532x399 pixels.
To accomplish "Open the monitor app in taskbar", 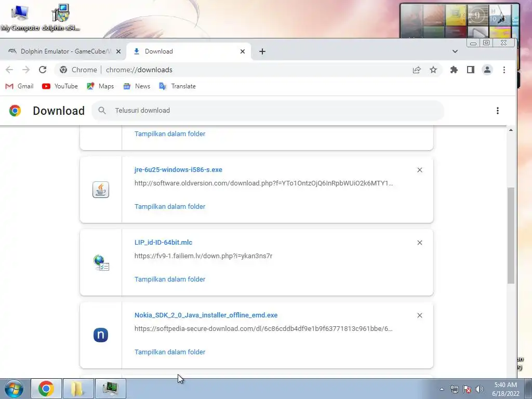I will (x=110, y=389).
